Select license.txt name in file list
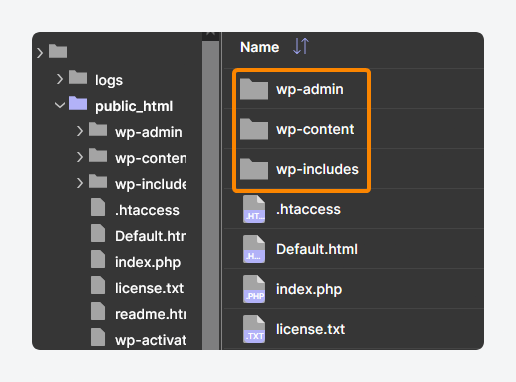The height and width of the screenshot is (382, 516). pyautogui.click(x=310, y=329)
